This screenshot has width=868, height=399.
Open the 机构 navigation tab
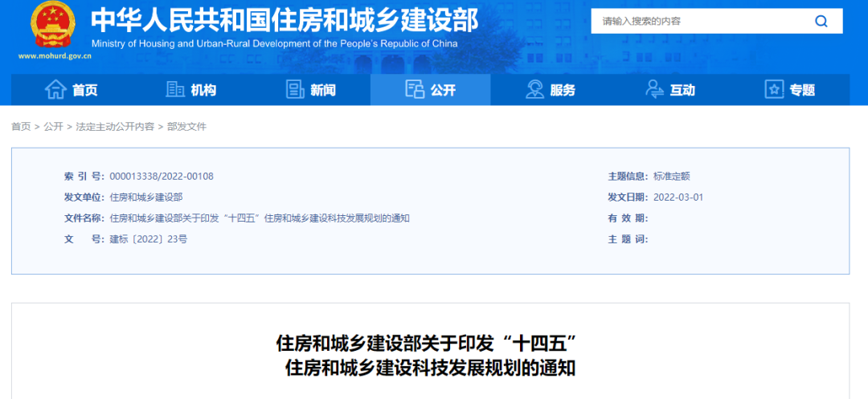[191, 90]
